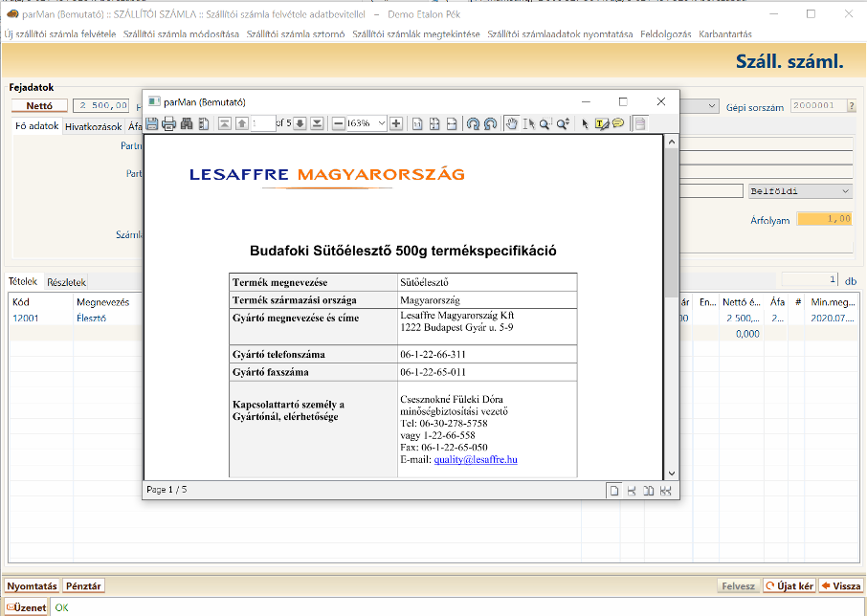Pick the text highlight annotation tool

coord(602,123)
